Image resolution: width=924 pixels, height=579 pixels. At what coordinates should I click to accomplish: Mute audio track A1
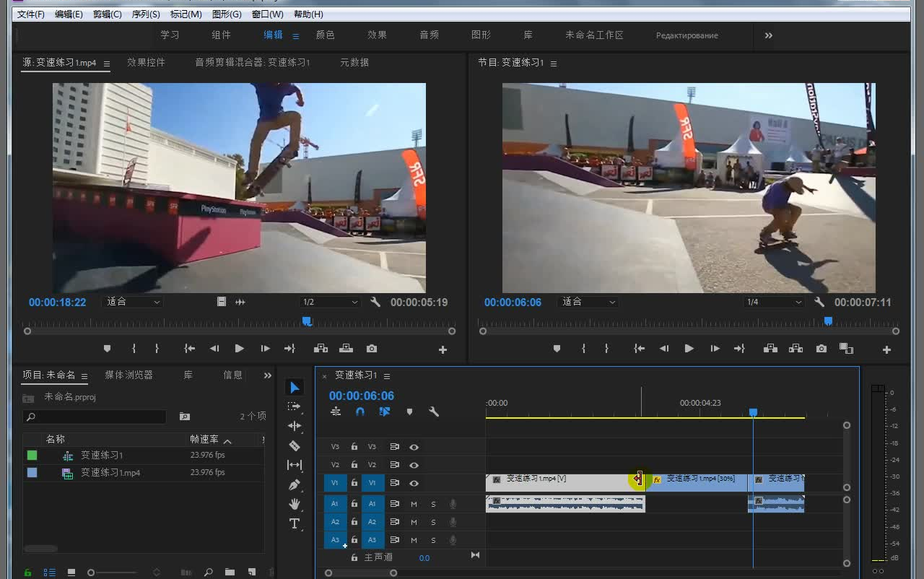414,504
